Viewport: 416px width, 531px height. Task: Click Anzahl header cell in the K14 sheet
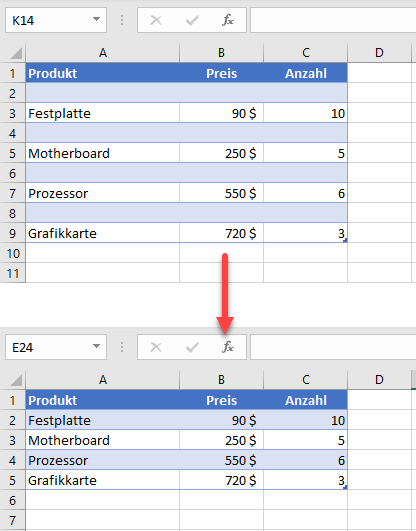coord(306,73)
